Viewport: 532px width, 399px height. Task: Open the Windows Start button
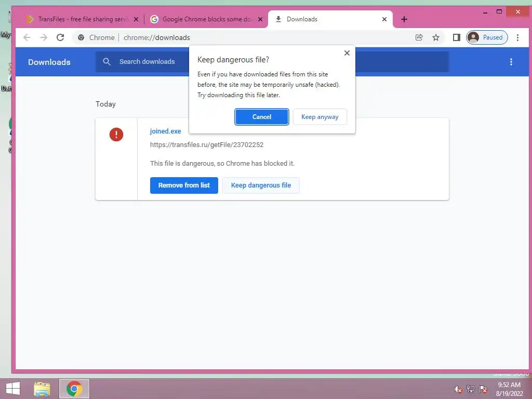[x=13, y=389]
